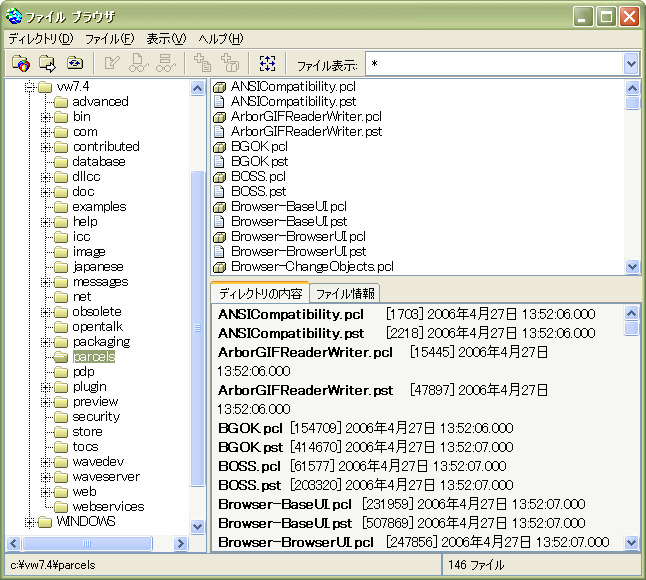The width and height of the screenshot is (646, 580).
Task: Click inside the ファイル表示 filter text field
Action: (x=490, y=64)
